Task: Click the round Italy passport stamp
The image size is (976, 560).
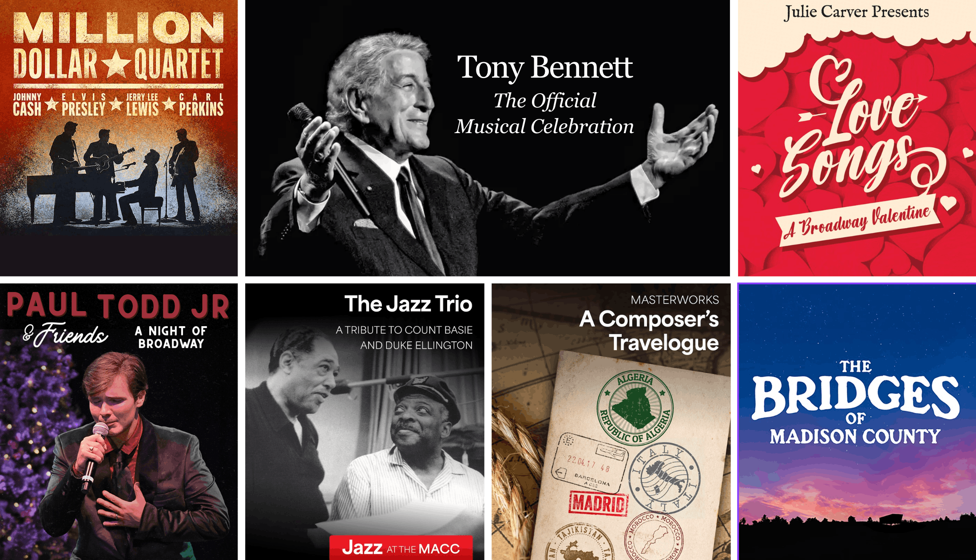Action: point(665,477)
